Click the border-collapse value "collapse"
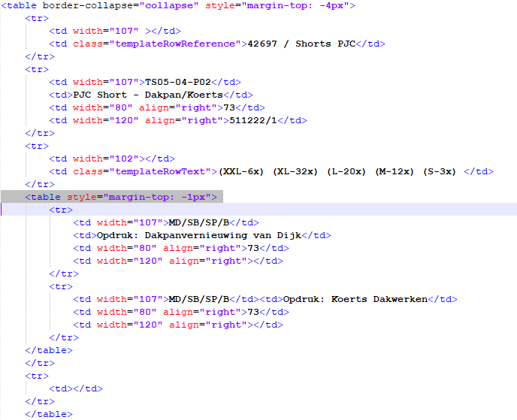The height and width of the screenshot is (420, 517). tap(169, 5)
